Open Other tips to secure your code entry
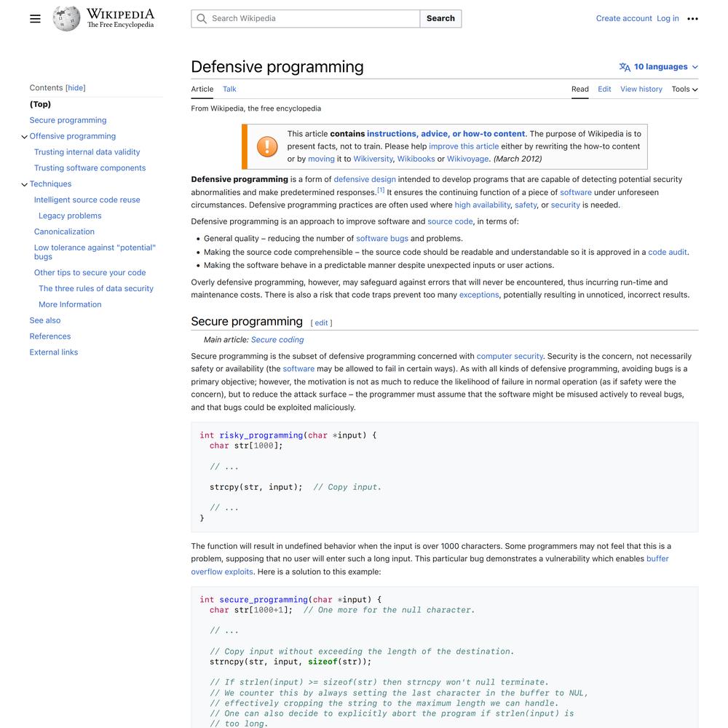Viewport: 728px width, 728px height. pos(90,272)
